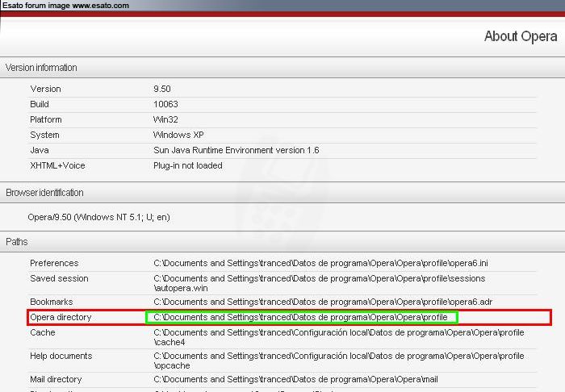Click the Browser identification section header
Viewport: 565px width, 392px height.
point(44,193)
